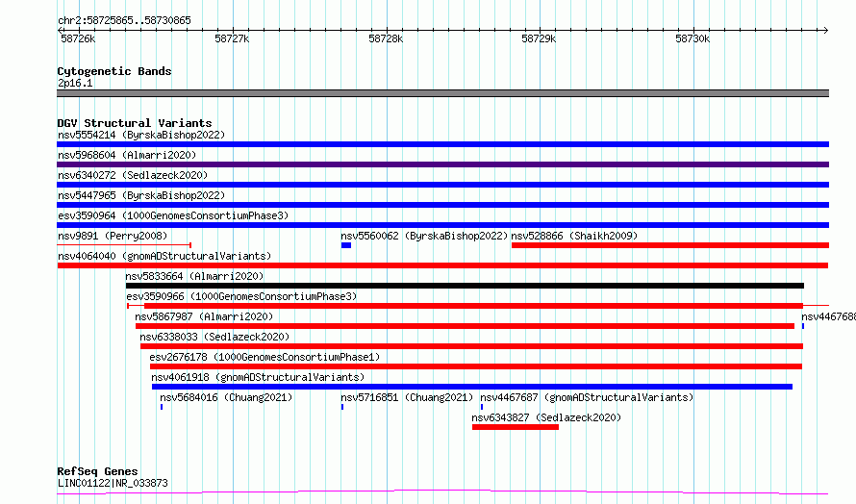Click the DGV Structural Variants track title

coord(135,123)
